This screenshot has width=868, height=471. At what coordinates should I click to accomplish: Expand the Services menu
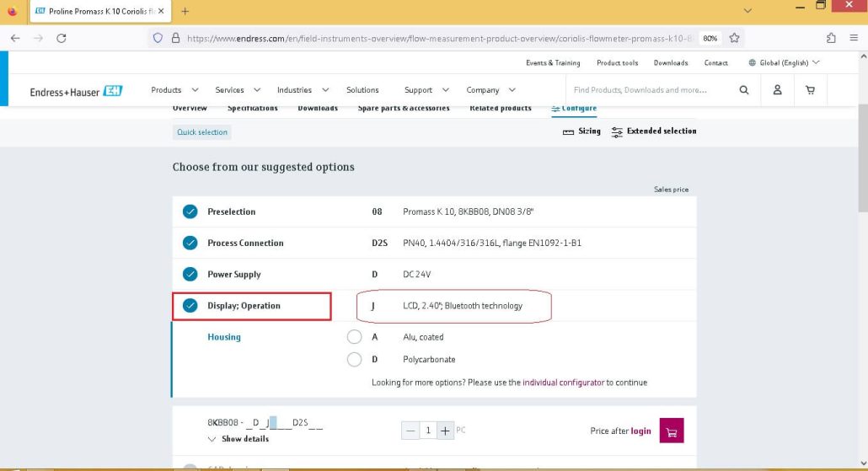click(238, 89)
